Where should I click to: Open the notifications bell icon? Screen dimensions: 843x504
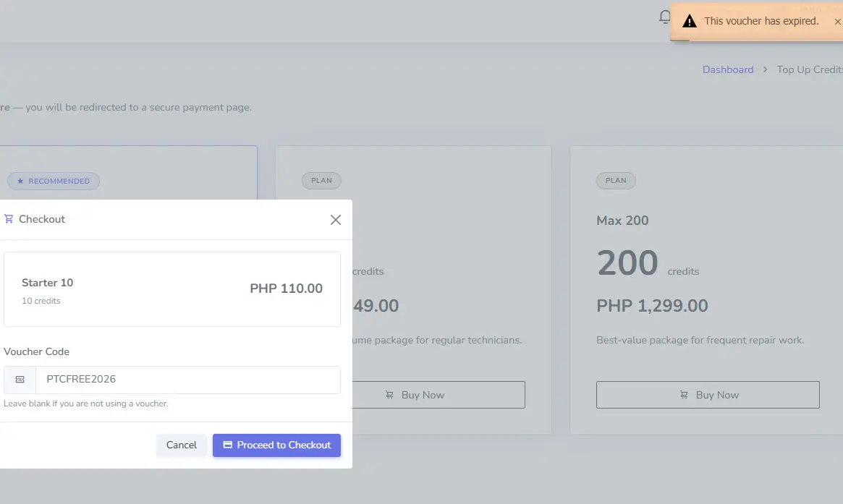664,17
